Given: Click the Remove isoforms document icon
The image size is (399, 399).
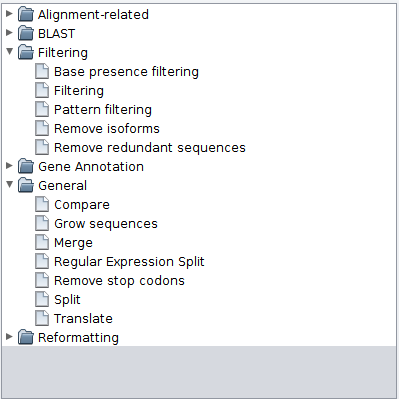Looking at the screenshot, I should point(42,128).
